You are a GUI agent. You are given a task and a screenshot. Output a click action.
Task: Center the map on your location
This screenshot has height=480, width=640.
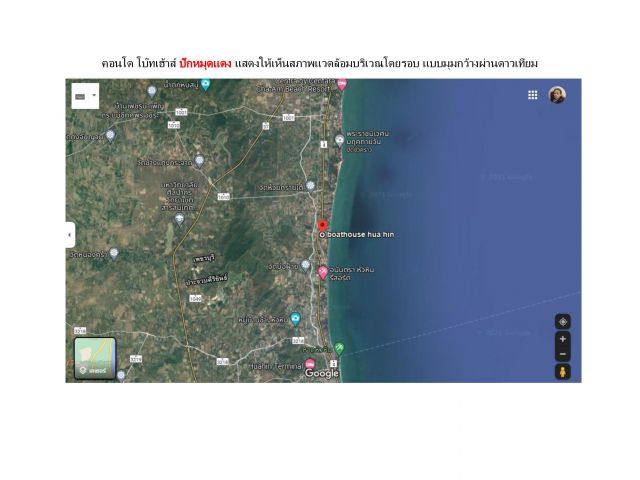coord(563,322)
